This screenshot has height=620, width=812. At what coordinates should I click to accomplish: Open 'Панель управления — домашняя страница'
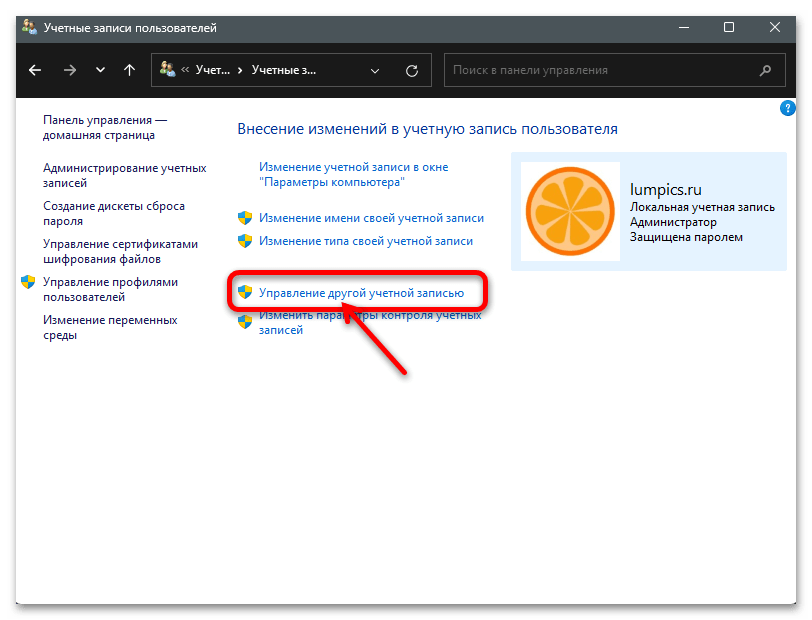[105, 127]
